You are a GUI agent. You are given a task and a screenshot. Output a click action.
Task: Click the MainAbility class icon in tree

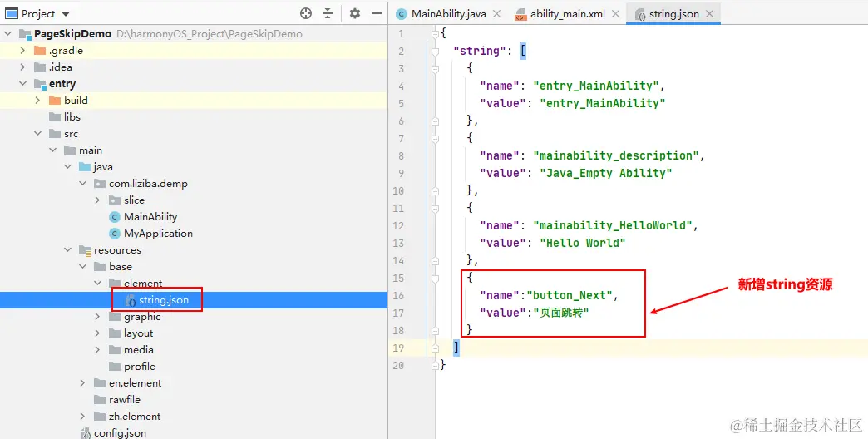point(115,217)
